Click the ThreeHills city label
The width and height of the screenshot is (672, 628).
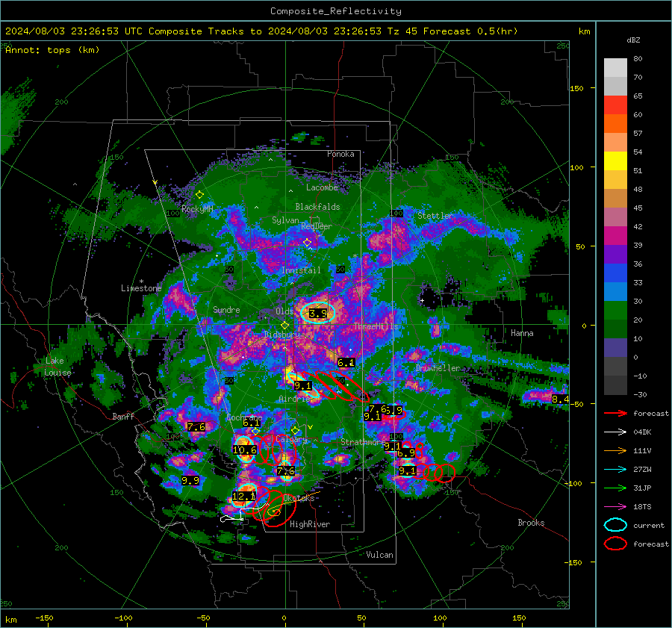click(x=376, y=326)
